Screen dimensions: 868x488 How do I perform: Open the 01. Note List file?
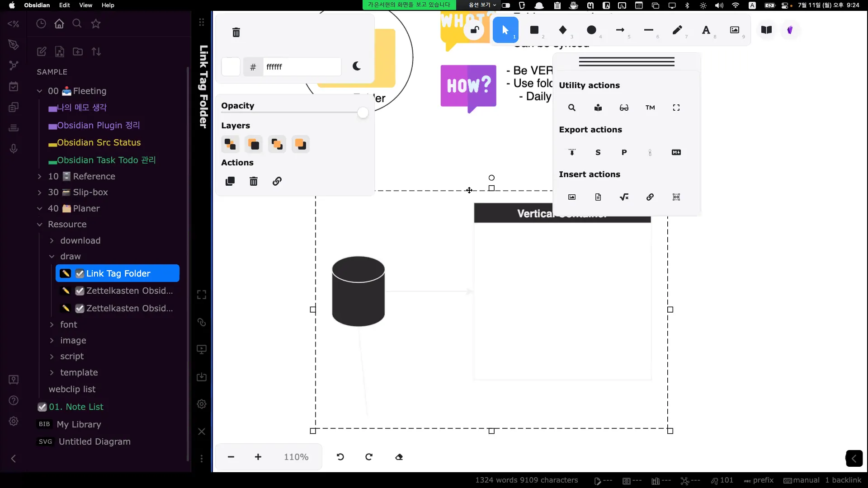pyautogui.click(x=76, y=407)
